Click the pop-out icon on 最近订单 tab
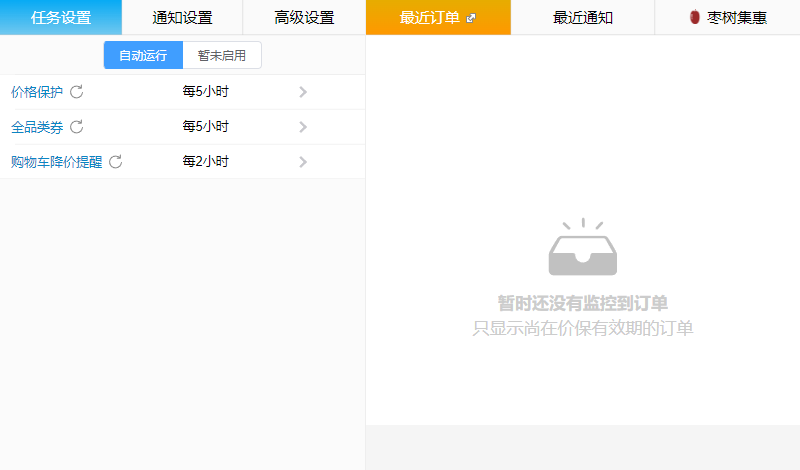 (471, 18)
